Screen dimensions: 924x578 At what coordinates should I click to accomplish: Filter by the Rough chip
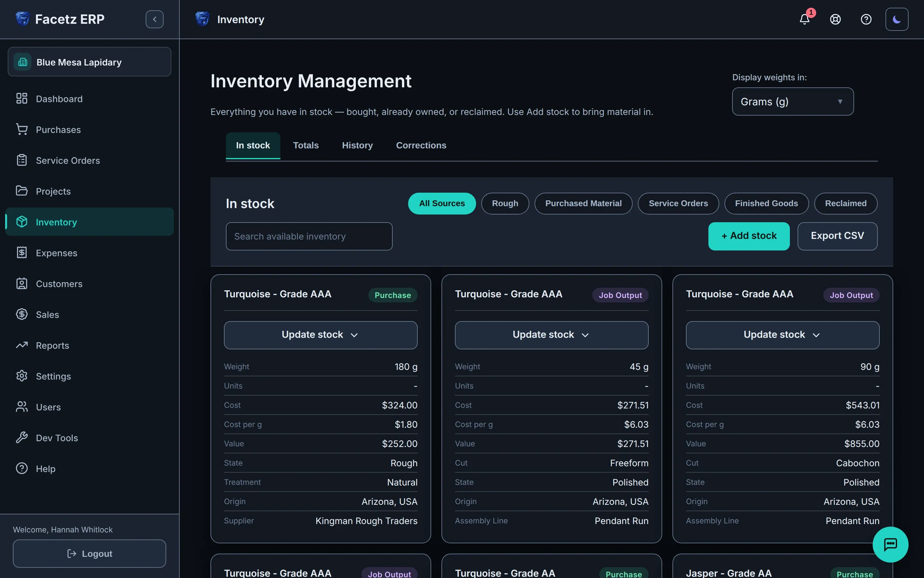pyautogui.click(x=505, y=203)
